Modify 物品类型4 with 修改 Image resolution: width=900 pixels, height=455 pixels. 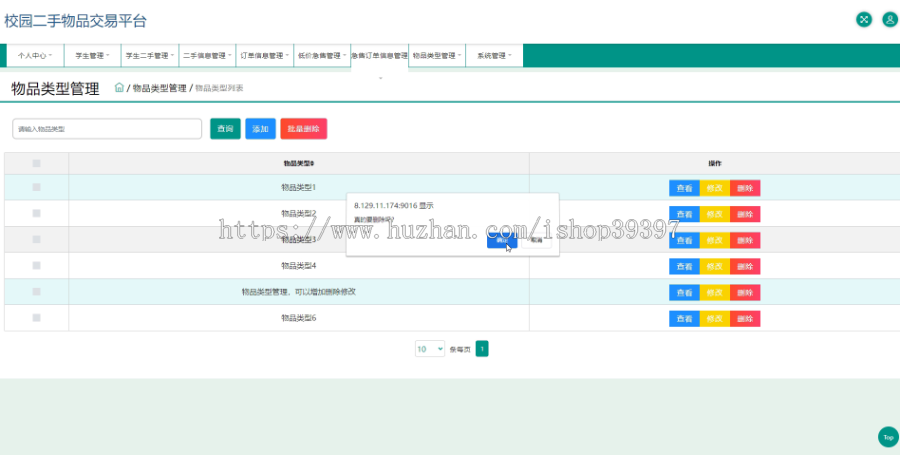tap(715, 266)
